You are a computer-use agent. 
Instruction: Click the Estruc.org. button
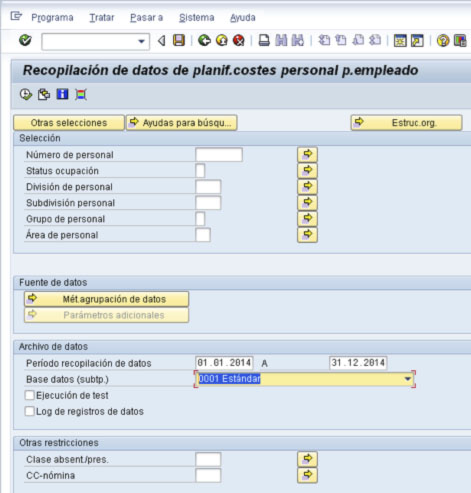click(406, 123)
